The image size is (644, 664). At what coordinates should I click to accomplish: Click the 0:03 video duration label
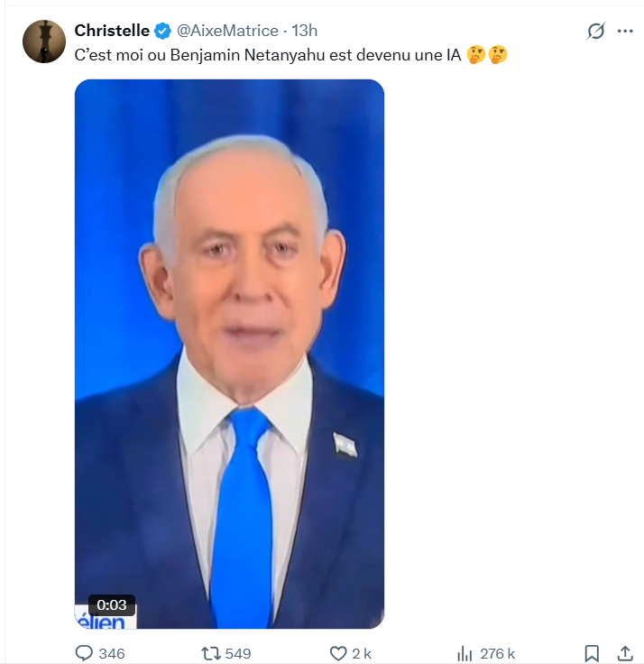tap(112, 605)
